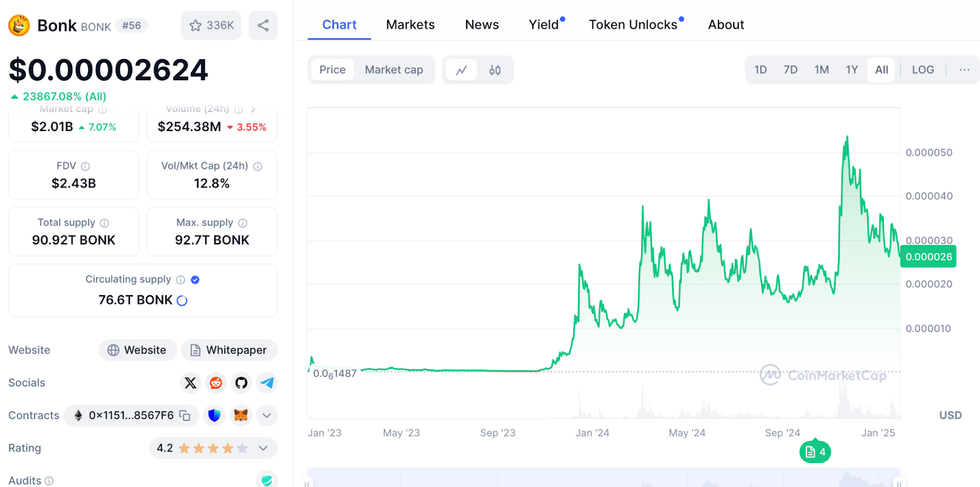
Task: Toggle LOG scale on chart
Action: 923,70
